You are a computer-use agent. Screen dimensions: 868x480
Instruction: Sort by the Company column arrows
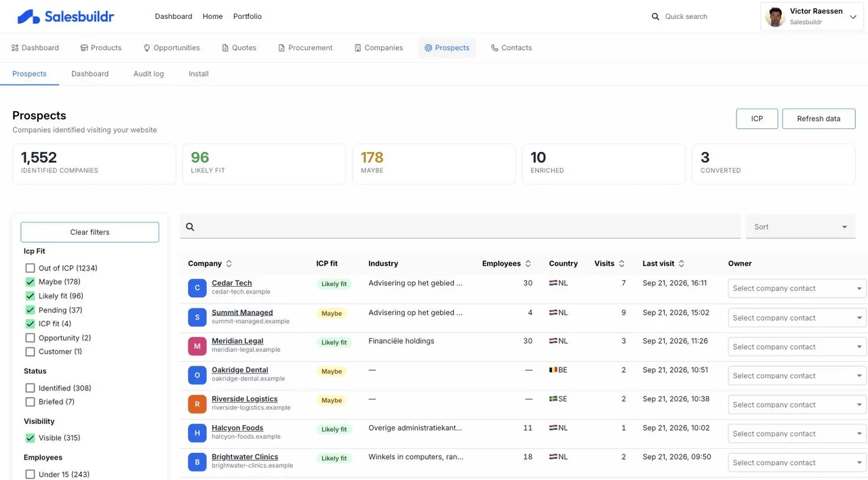coord(229,264)
